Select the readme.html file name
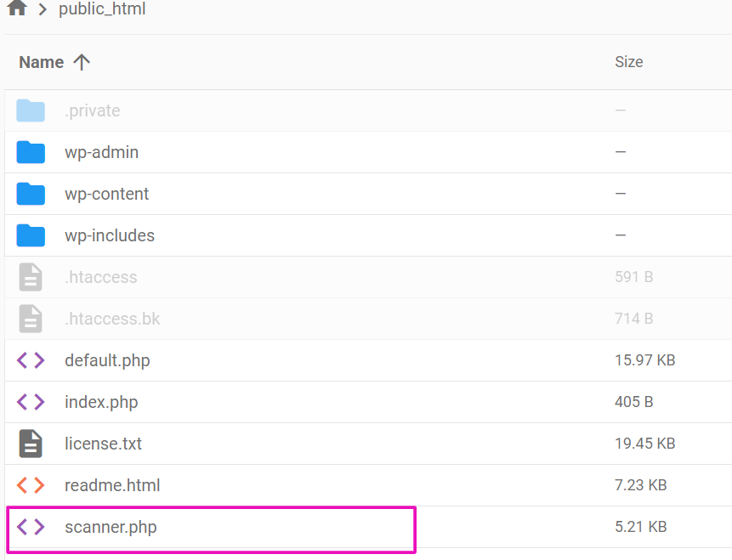 coord(112,485)
